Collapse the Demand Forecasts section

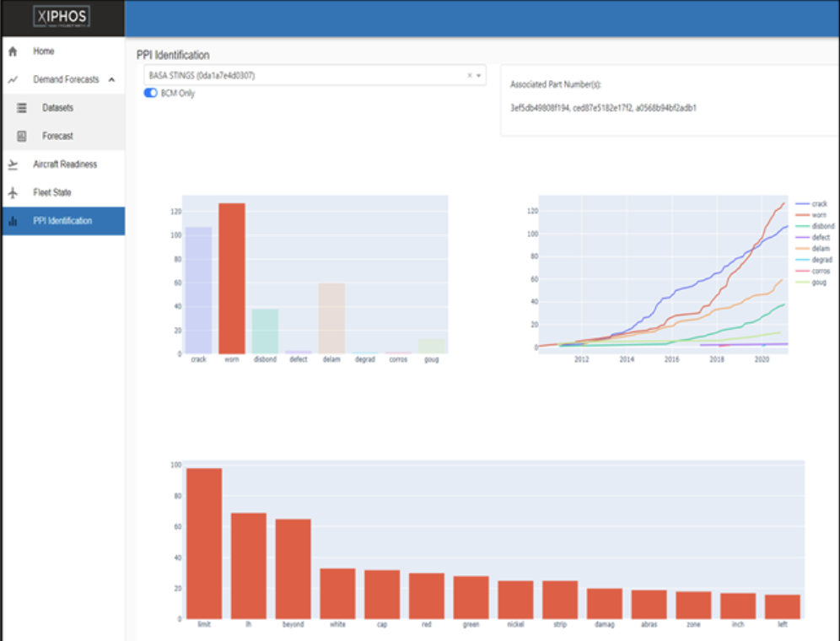(x=110, y=78)
